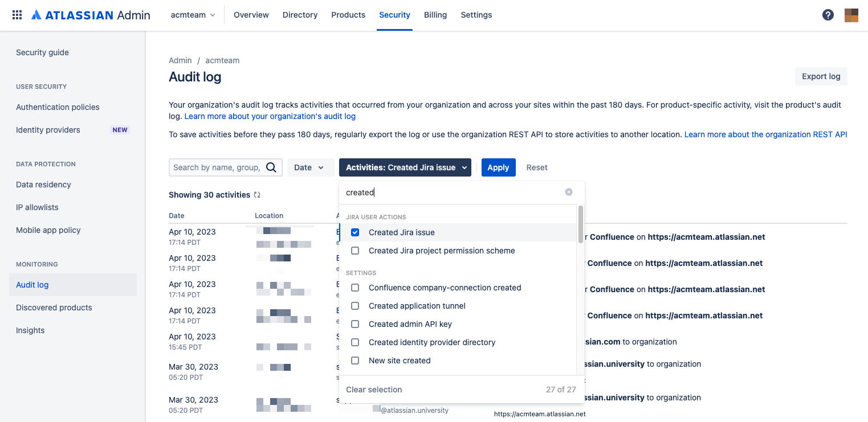Image resolution: width=868 pixels, height=422 pixels.
Task: Switch to the Billing tab
Action: point(435,15)
